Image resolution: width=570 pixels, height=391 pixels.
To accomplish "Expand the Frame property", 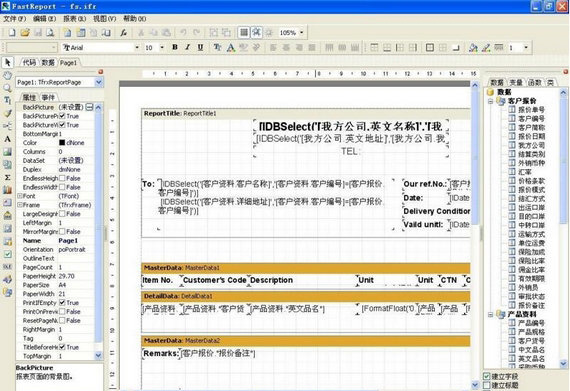I will pyautogui.click(x=20, y=205).
